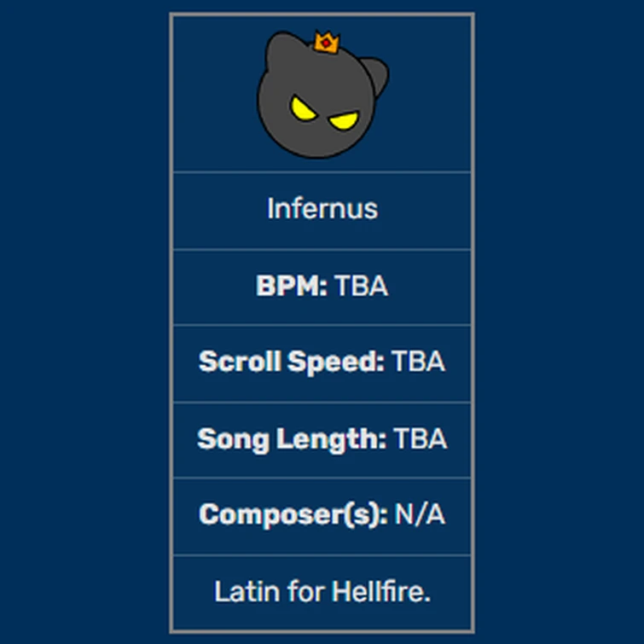Click the bold BPM label
Screen dimensions: 644x644
coord(292,286)
